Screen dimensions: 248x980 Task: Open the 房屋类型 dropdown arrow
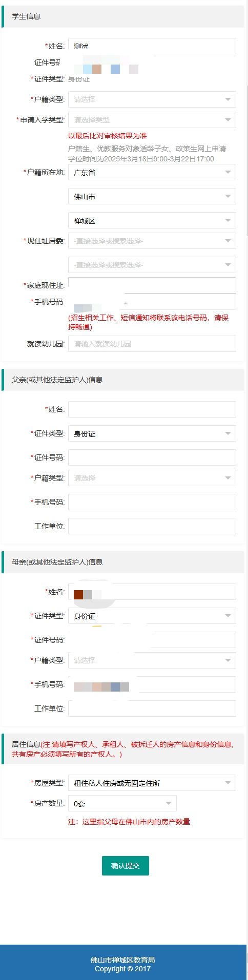[x=228, y=783]
